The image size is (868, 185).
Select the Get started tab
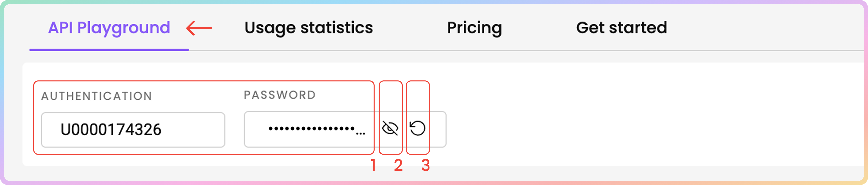pyautogui.click(x=622, y=28)
